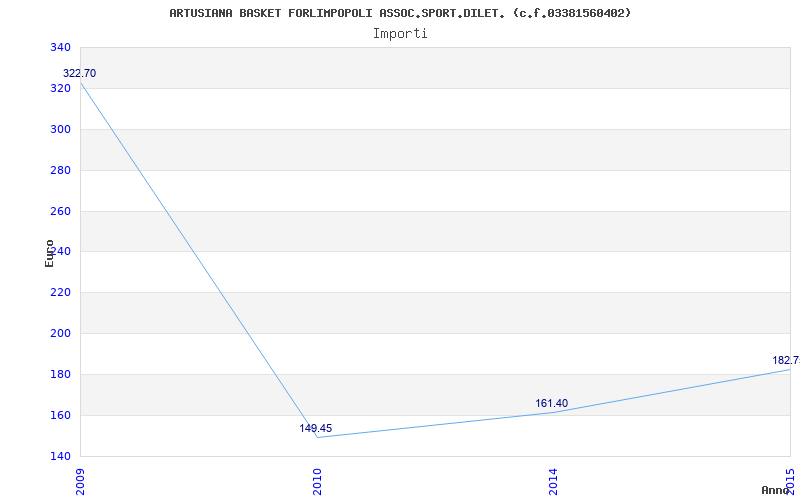The image size is (800, 500).
Task: Click the 200 y-axis tick label
Action: 60,333
